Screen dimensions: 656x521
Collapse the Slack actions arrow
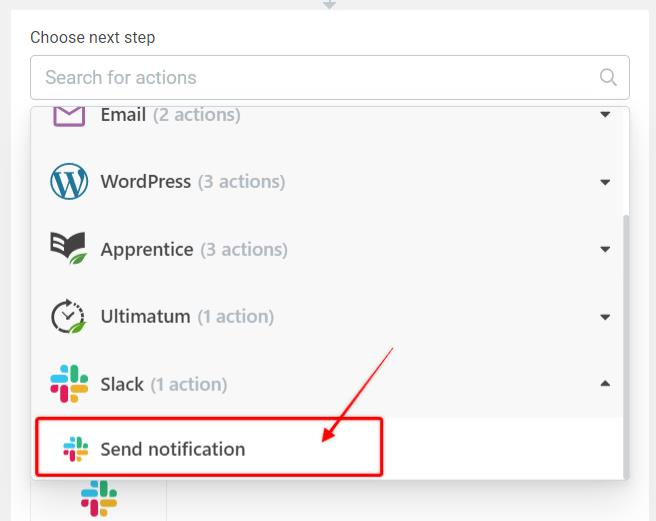point(605,383)
